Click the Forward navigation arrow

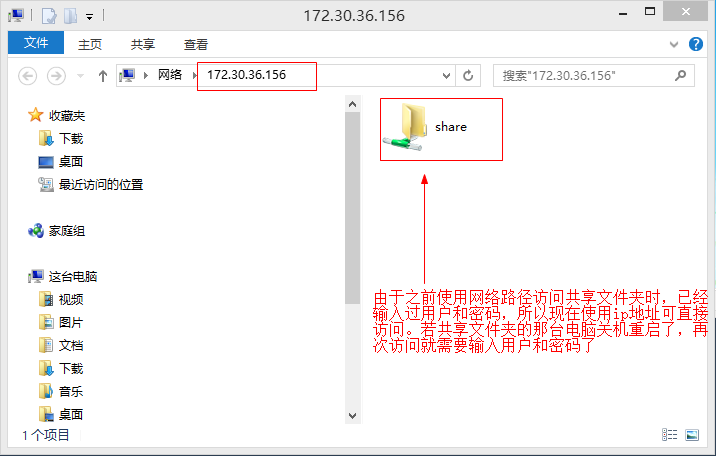tap(56, 76)
